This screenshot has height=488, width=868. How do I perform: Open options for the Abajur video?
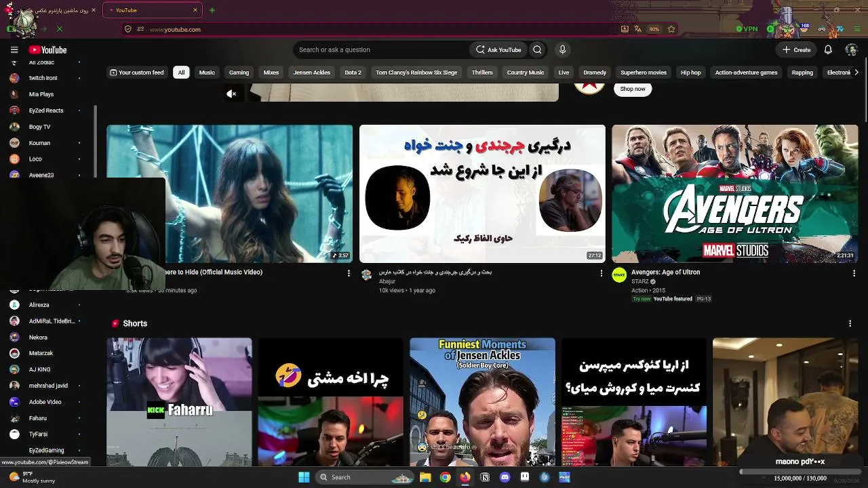pos(601,273)
